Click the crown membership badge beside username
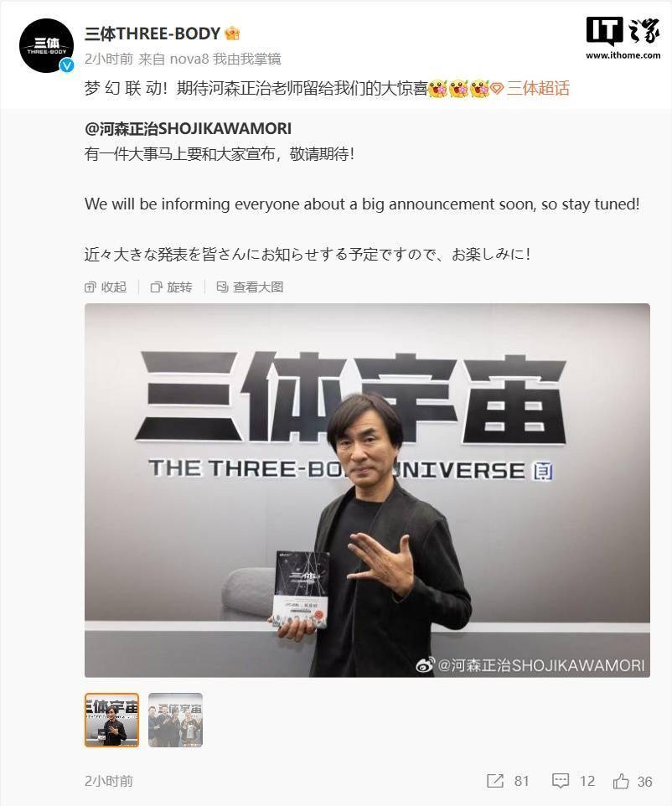This screenshot has height=806, width=672. [232, 34]
